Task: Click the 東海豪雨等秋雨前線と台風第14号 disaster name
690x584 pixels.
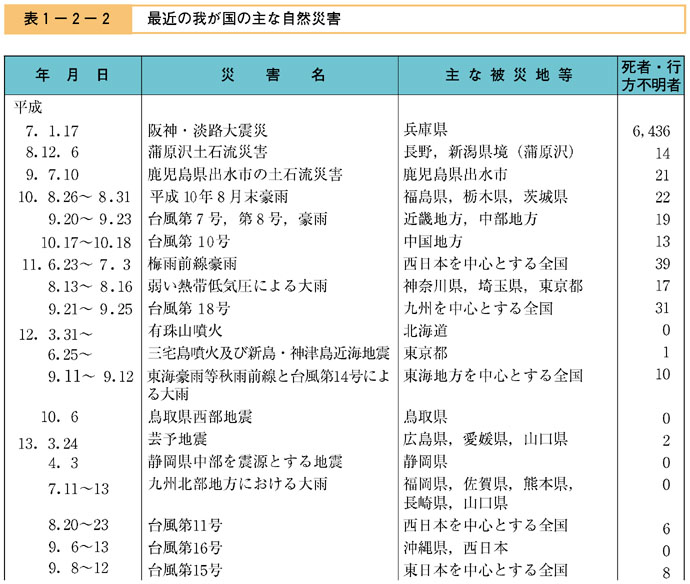Action: (269, 384)
